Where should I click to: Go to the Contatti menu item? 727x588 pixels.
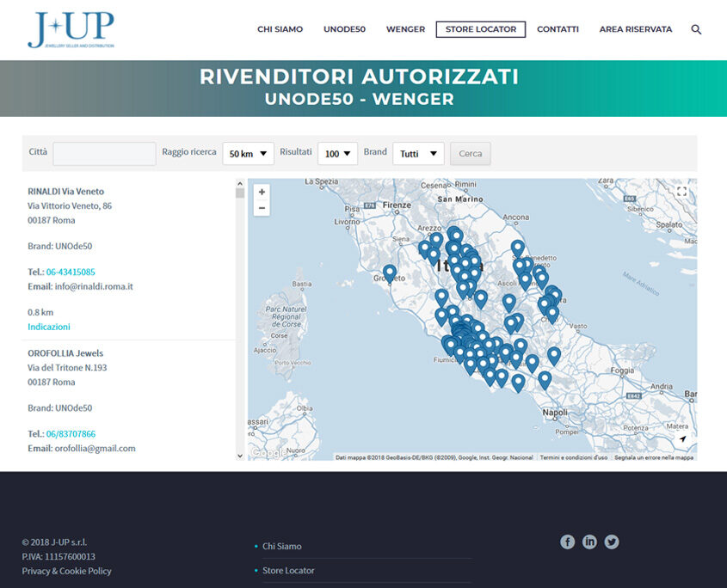pos(558,29)
